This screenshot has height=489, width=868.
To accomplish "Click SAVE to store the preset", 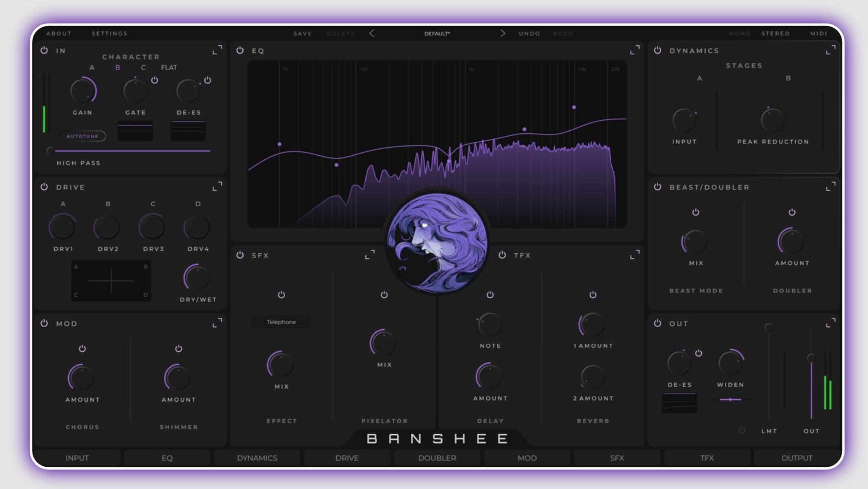I will (x=302, y=33).
